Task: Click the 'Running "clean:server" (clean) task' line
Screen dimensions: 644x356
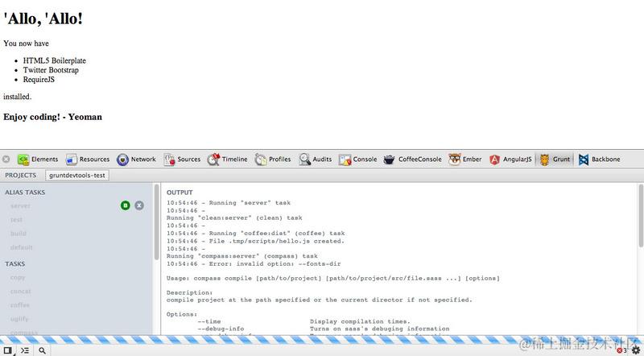Action: coord(234,218)
